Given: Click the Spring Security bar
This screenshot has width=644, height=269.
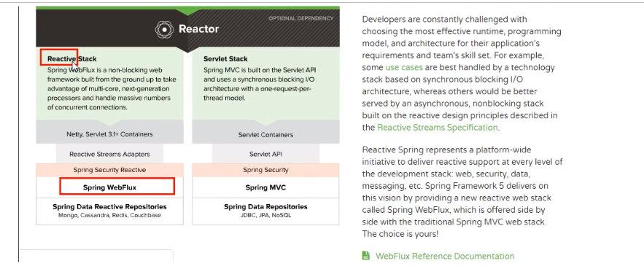Looking at the screenshot, I should tap(265, 170).
